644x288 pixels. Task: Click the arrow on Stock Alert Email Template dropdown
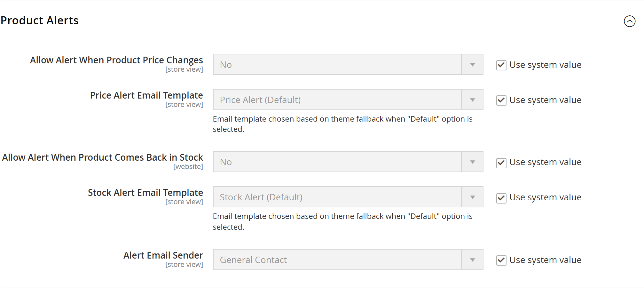point(472,197)
